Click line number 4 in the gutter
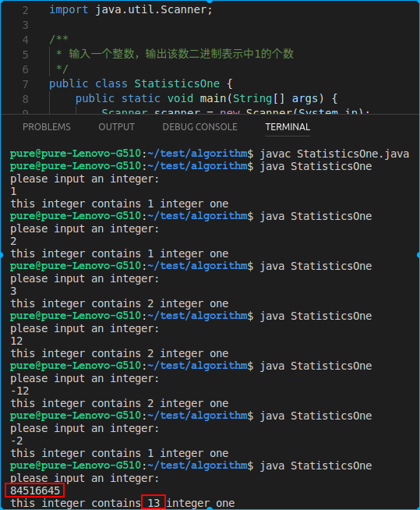The image size is (420, 510). 26,40
